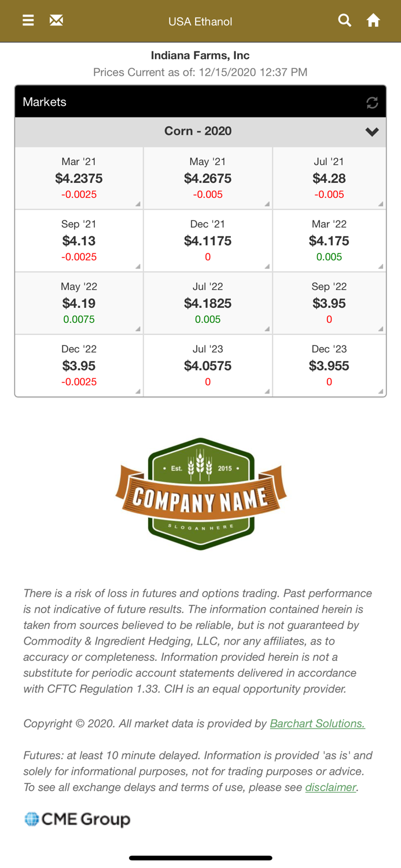
Task: Expand the Corn - 2020 dropdown chevron
Action: (372, 132)
